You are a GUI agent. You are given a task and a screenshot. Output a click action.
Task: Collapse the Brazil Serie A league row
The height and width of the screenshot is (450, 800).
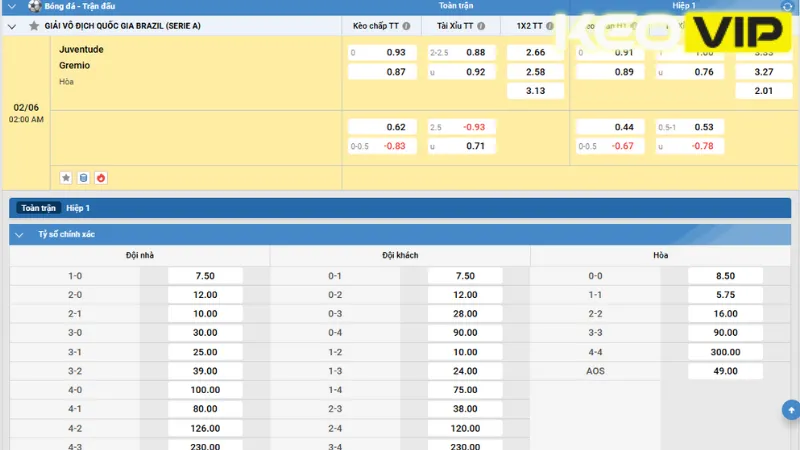11,25
